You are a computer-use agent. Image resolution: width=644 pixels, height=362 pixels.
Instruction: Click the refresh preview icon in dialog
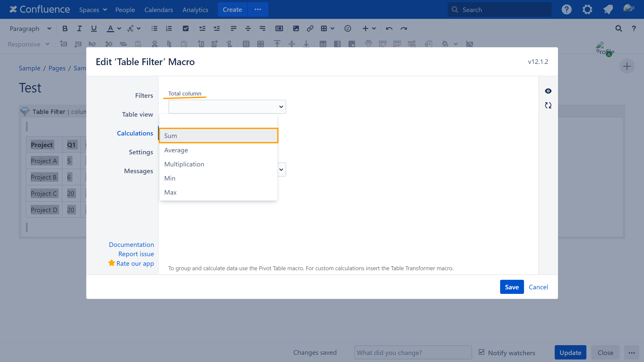pyautogui.click(x=548, y=105)
